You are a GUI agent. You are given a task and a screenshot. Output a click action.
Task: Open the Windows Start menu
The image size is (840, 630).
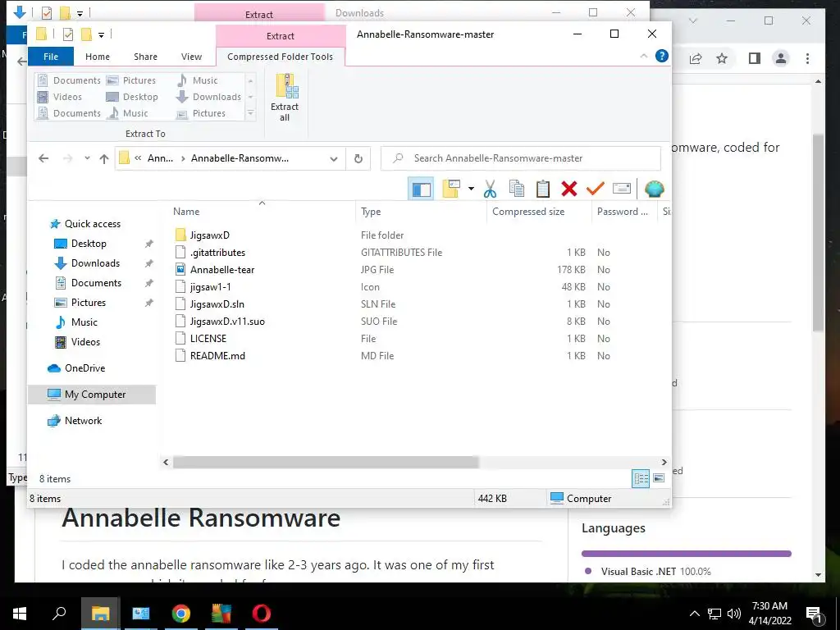pos(20,614)
